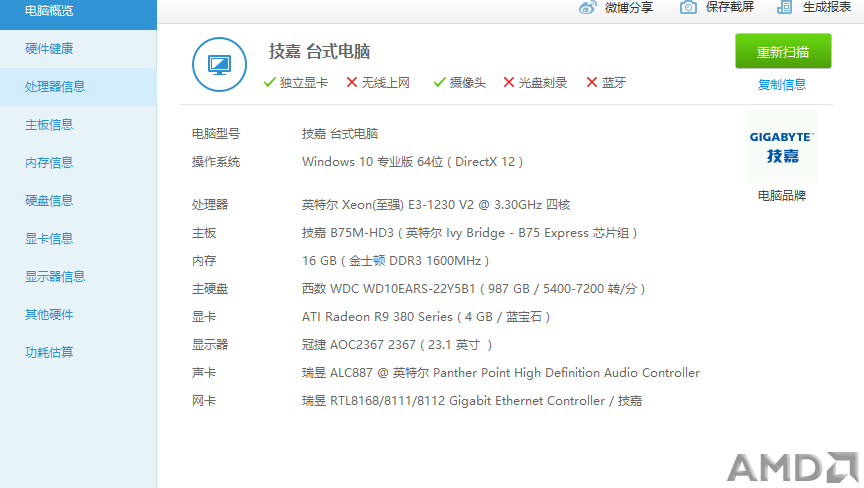Open 功耗估算 page
This screenshot has width=864, height=488.
[x=78, y=353]
